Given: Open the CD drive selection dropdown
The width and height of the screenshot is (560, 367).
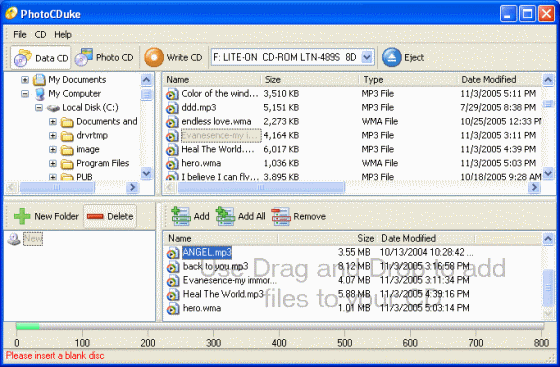Looking at the screenshot, I should [x=367, y=57].
